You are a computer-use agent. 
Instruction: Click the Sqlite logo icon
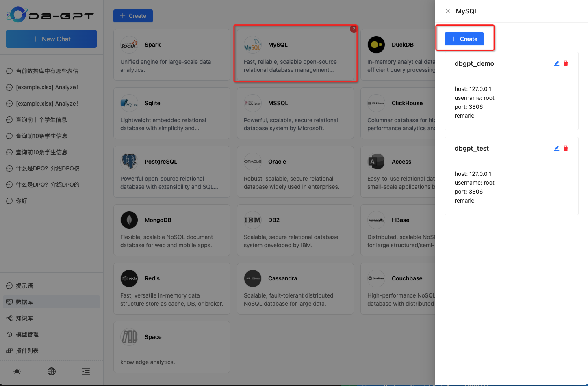tap(129, 103)
